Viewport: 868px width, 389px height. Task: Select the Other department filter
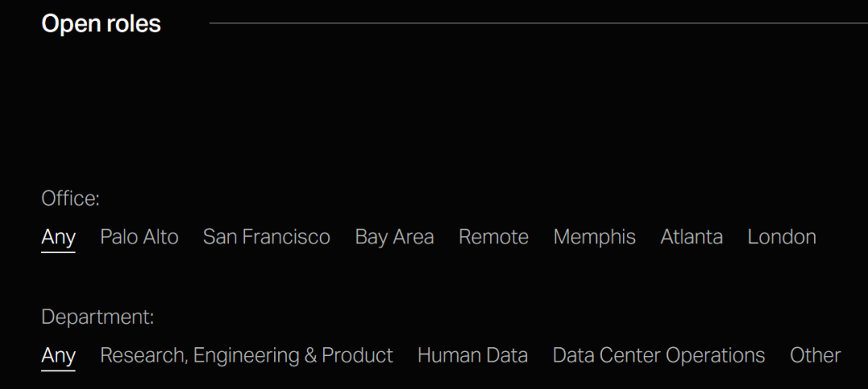[x=815, y=355]
